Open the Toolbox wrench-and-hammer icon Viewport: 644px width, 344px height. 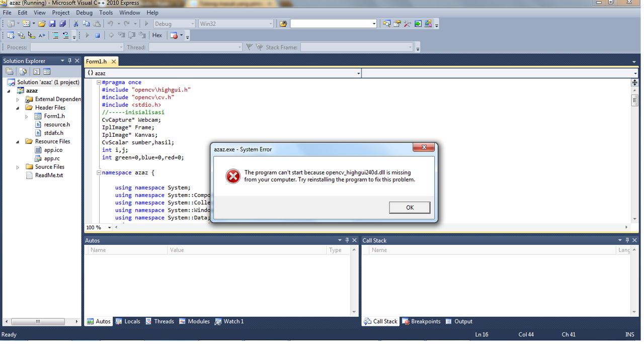408,24
